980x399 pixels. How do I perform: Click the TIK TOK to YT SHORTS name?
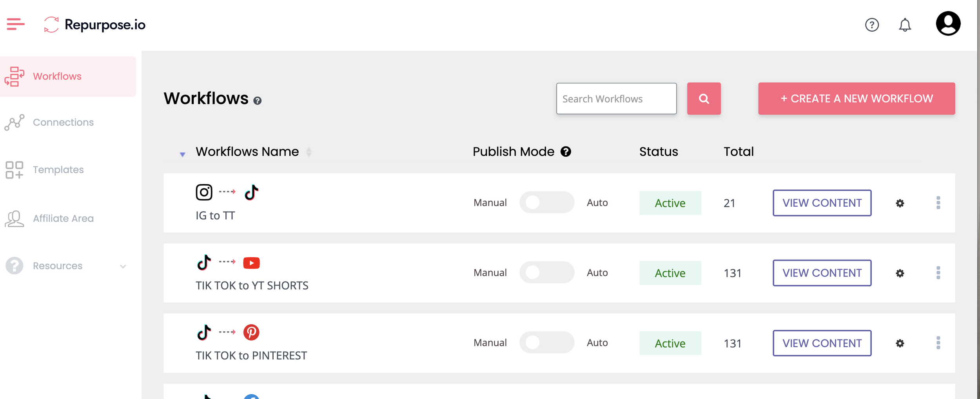click(252, 286)
